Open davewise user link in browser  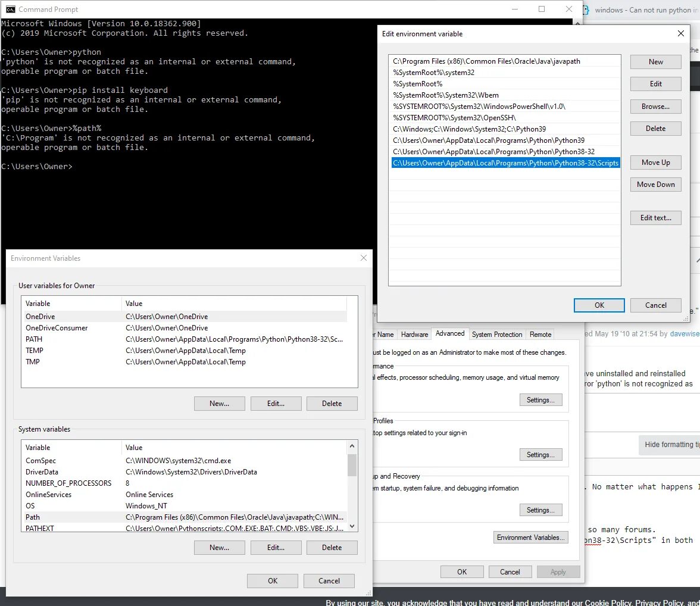click(685, 333)
